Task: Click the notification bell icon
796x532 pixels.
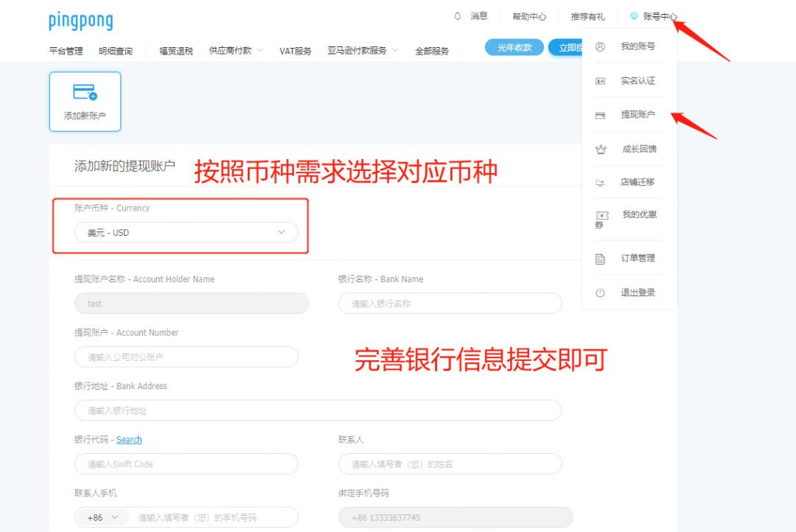Action: 459,15
